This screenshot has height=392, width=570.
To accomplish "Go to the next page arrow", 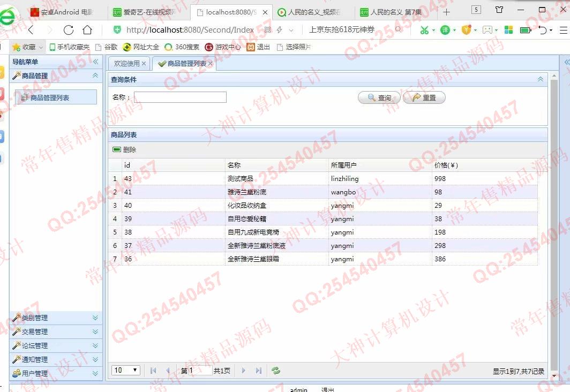I will [x=244, y=371].
